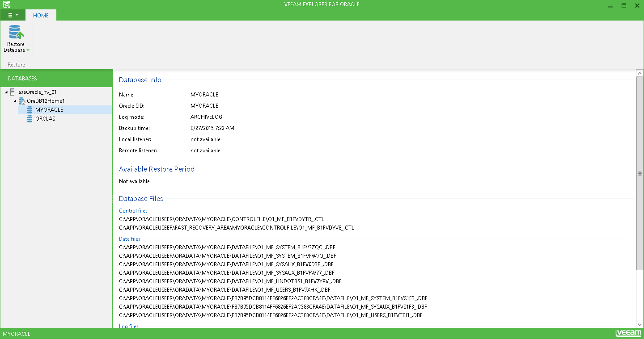
Task: Select the asaOracle_hv_01 server icon
Action: (x=13, y=92)
